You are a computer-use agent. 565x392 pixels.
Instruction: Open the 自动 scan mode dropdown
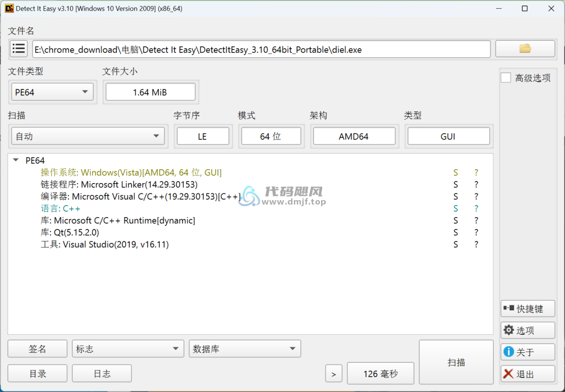(x=88, y=136)
